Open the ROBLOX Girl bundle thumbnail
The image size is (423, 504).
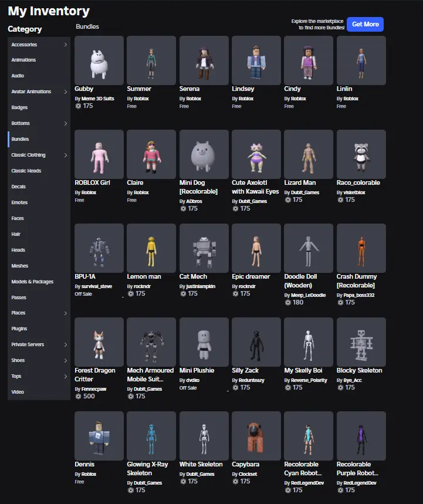(99, 154)
